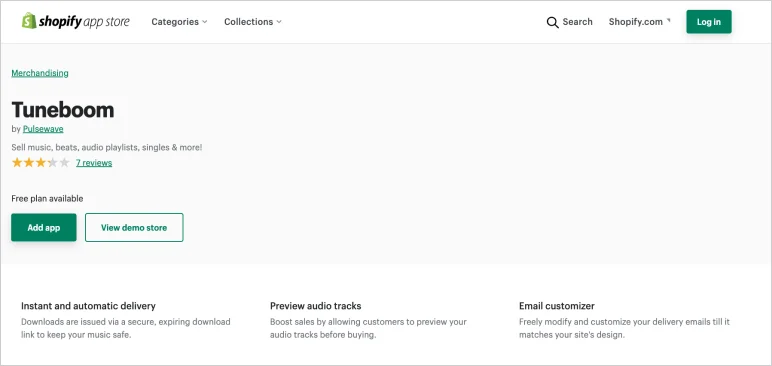Open the Shopify.com dropdown
This screenshot has width=772, height=366.
click(x=640, y=22)
